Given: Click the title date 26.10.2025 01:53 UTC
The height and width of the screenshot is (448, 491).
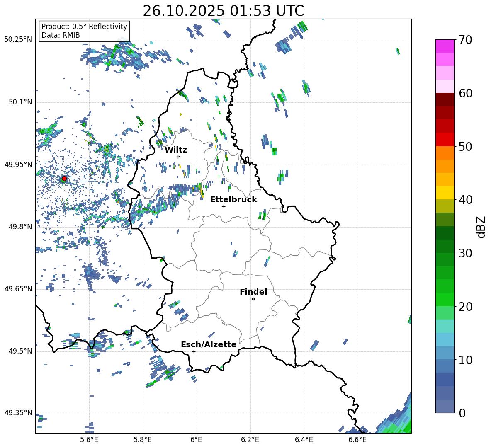Looking at the screenshot, I should click(x=223, y=11).
